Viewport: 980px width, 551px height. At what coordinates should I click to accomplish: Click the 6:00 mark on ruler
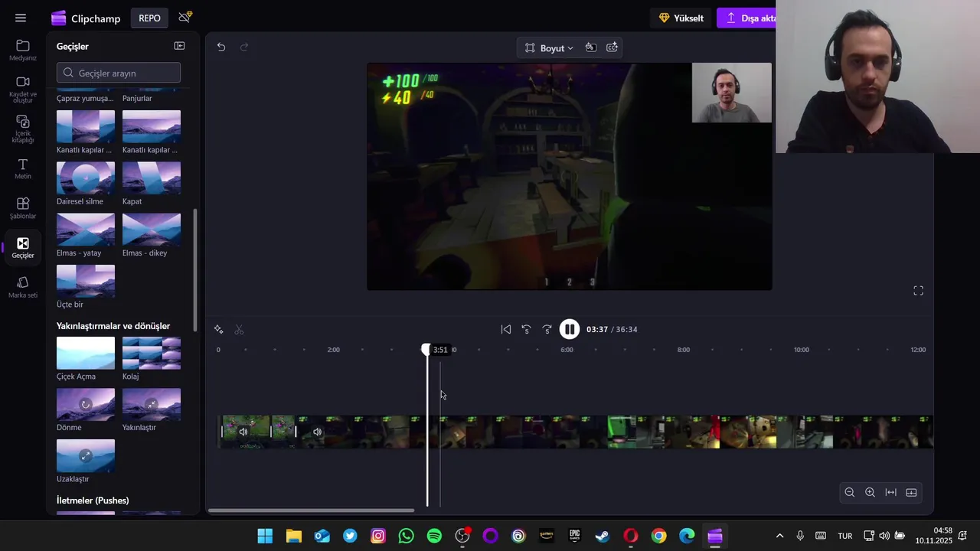pos(567,350)
